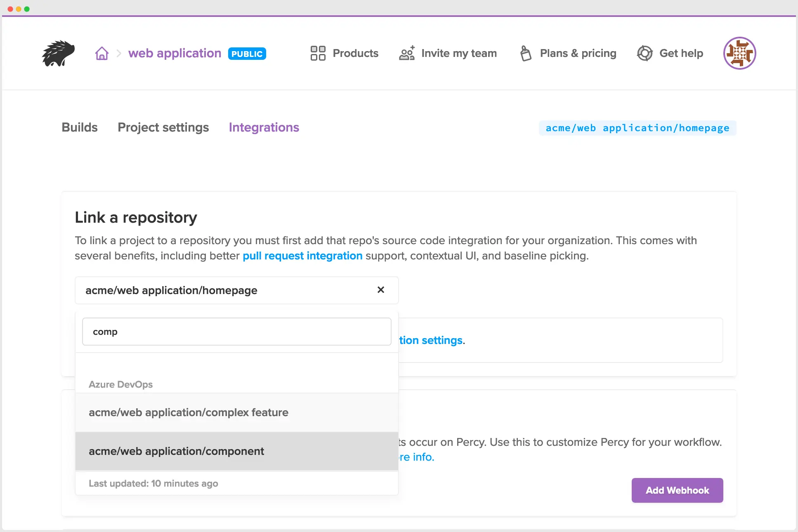The width and height of the screenshot is (798, 532).
Task: Follow the pull request integration link
Action: (302, 256)
